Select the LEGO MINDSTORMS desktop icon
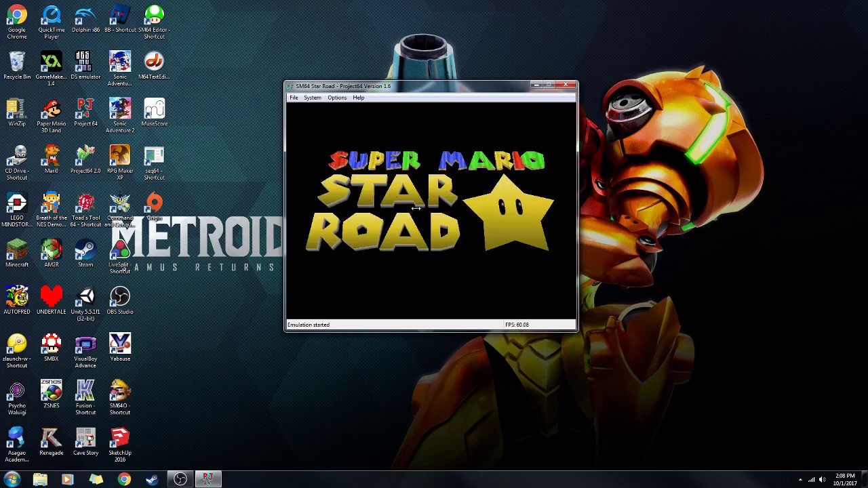 point(17,209)
